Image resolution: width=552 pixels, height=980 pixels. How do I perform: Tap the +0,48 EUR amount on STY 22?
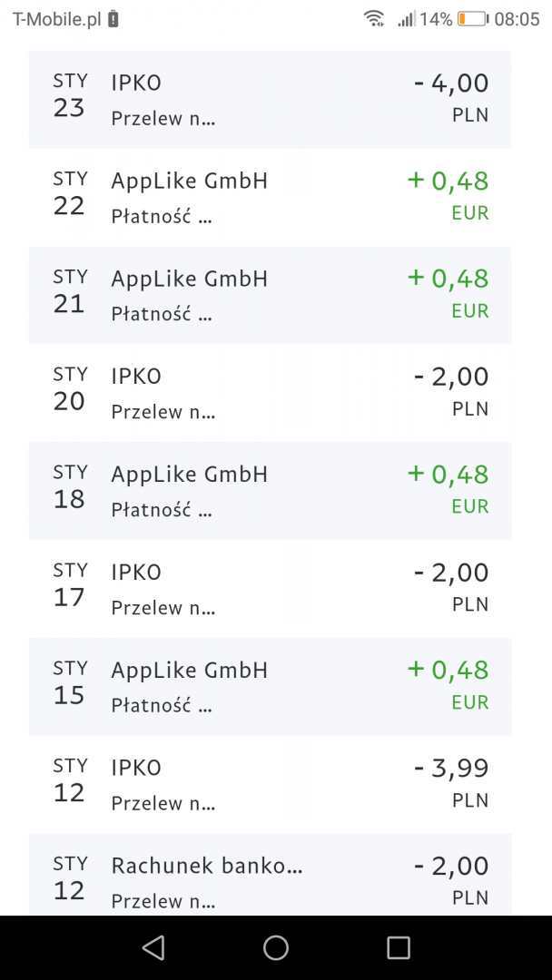[x=448, y=181]
